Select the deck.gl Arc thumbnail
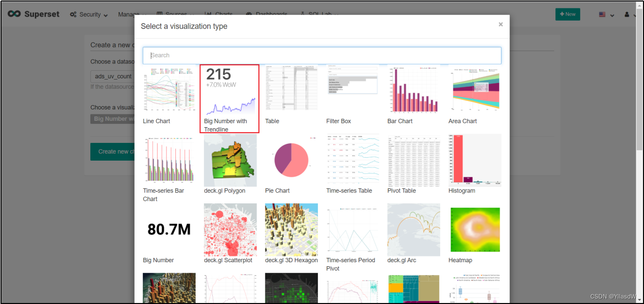644x304 pixels. tap(414, 229)
